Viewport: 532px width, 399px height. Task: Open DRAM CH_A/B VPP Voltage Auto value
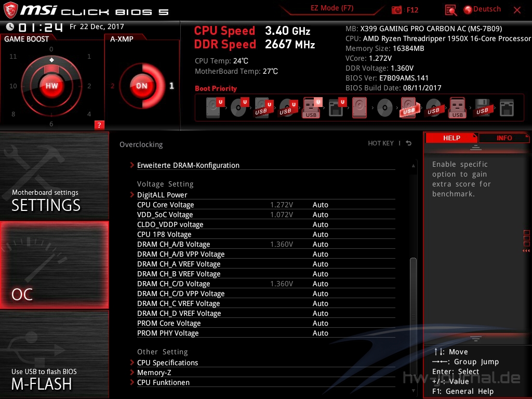tap(320, 254)
